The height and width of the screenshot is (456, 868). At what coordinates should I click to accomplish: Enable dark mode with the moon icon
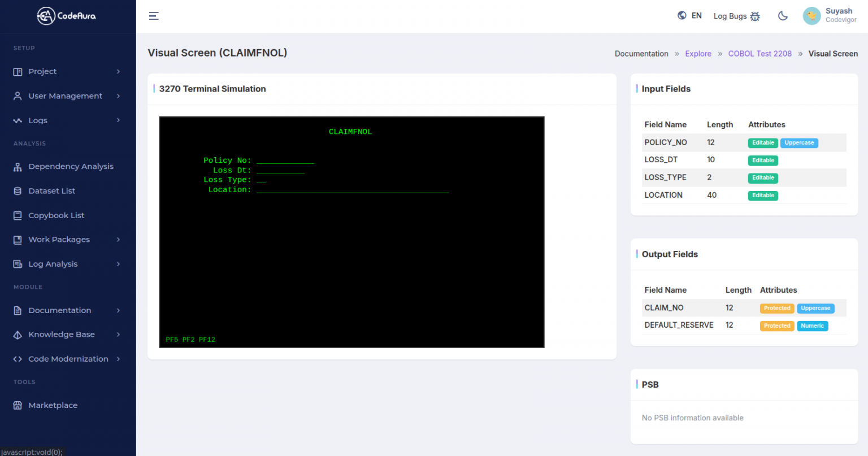coord(783,16)
